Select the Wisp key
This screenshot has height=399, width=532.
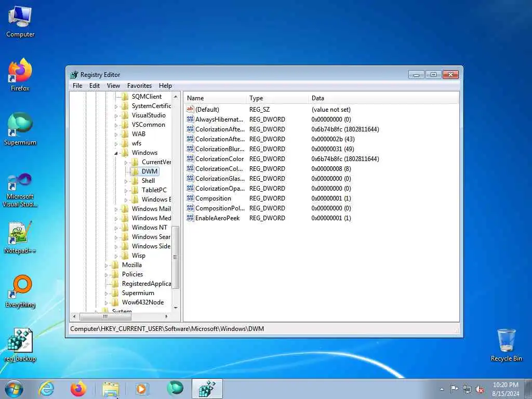tap(138, 256)
